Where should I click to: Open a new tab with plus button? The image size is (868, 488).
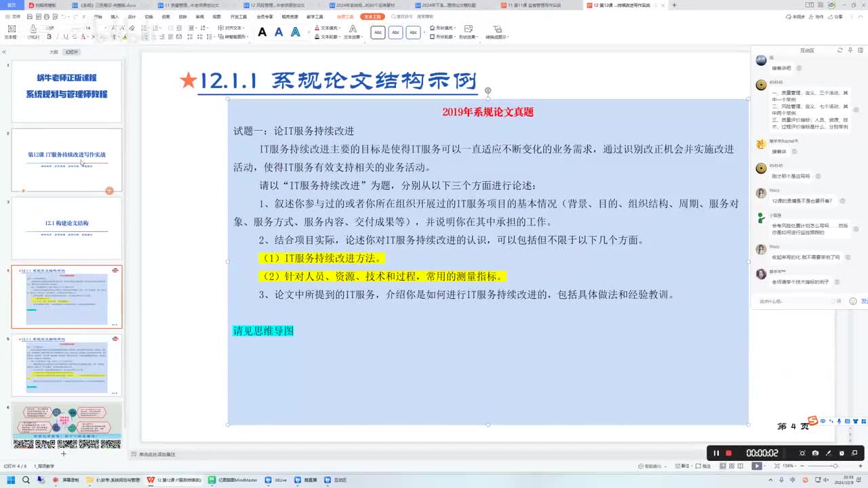tap(674, 5)
